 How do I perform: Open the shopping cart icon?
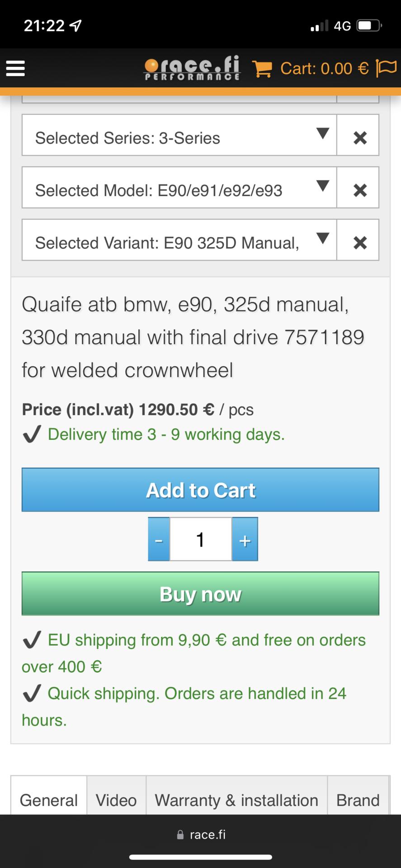(x=262, y=69)
